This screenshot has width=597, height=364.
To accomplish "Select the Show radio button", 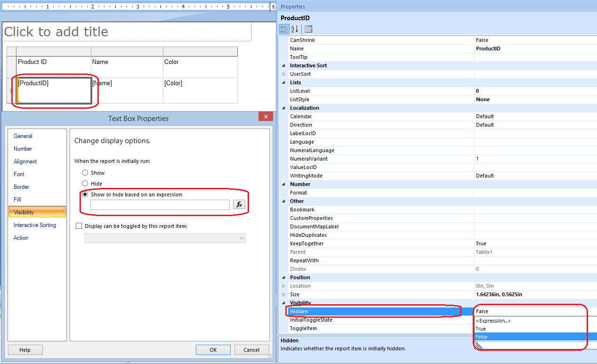I will pos(85,172).
